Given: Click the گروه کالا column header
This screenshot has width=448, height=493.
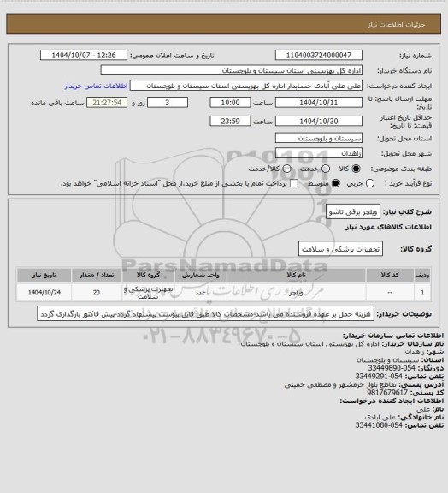Looking at the screenshot, I should coord(148,275).
